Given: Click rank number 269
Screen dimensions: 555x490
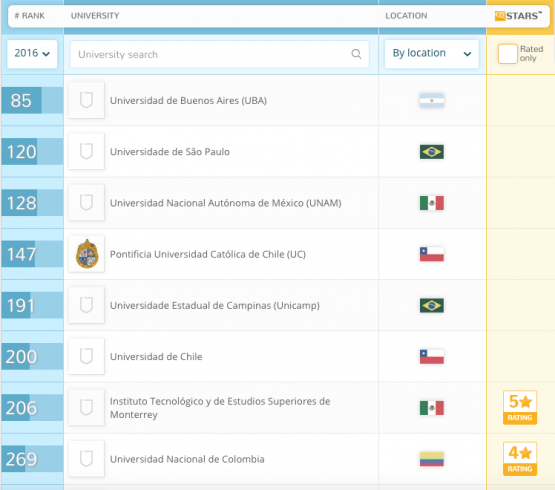Looking at the screenshot, I should (x=21, y=459).
